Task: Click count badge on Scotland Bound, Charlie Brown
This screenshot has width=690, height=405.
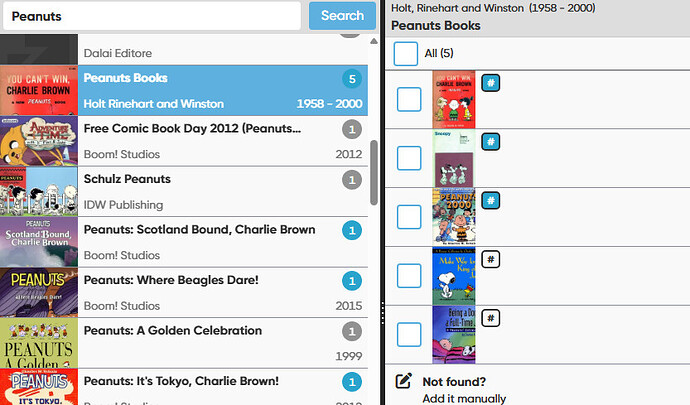Action: point(352,230)
